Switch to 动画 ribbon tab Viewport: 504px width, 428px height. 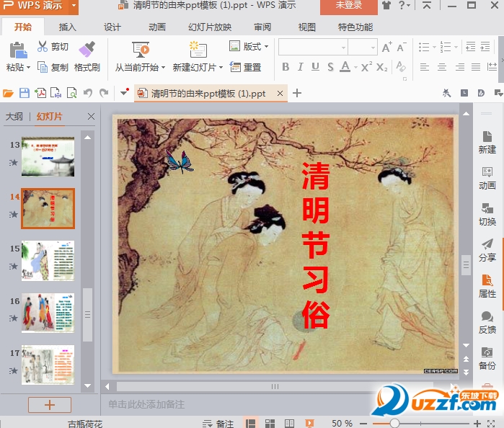pos(157,27)
